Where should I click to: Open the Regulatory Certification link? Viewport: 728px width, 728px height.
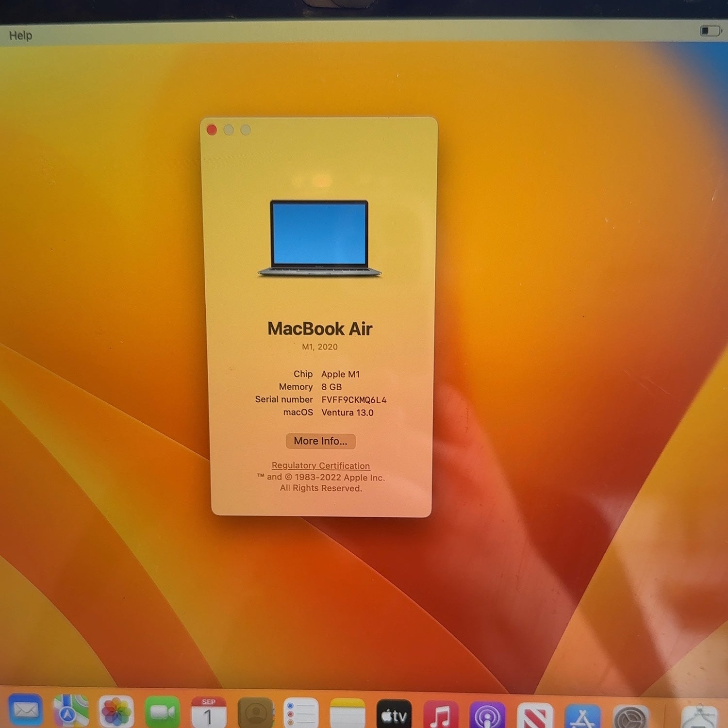coord(321,465)
